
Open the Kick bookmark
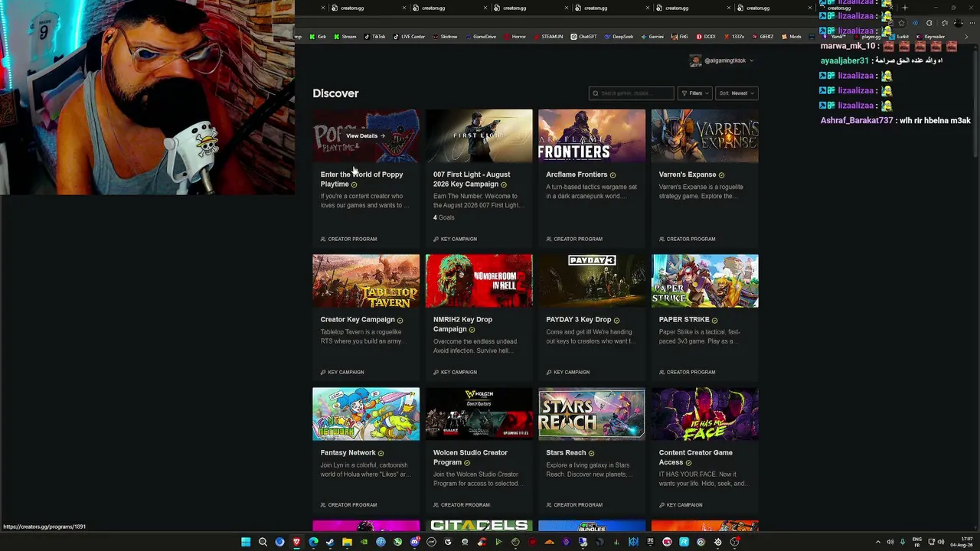point(318,37)
